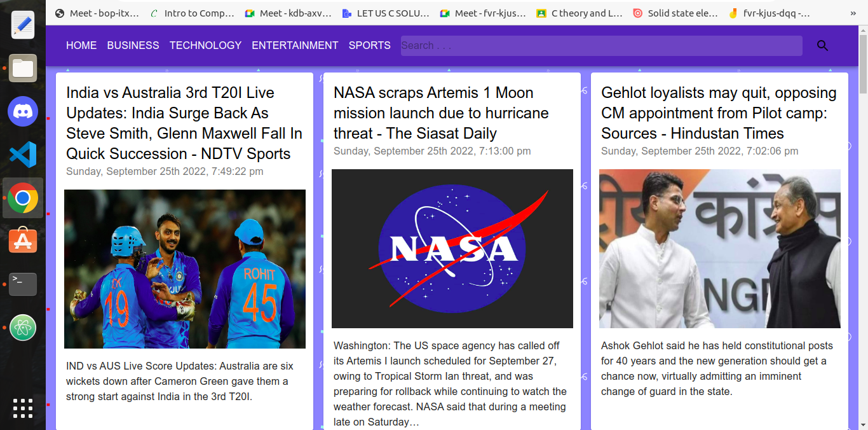The image size is (868, 430).
Task: Open the ENTERTAINMENT news category
Action: tap(295, 46)
